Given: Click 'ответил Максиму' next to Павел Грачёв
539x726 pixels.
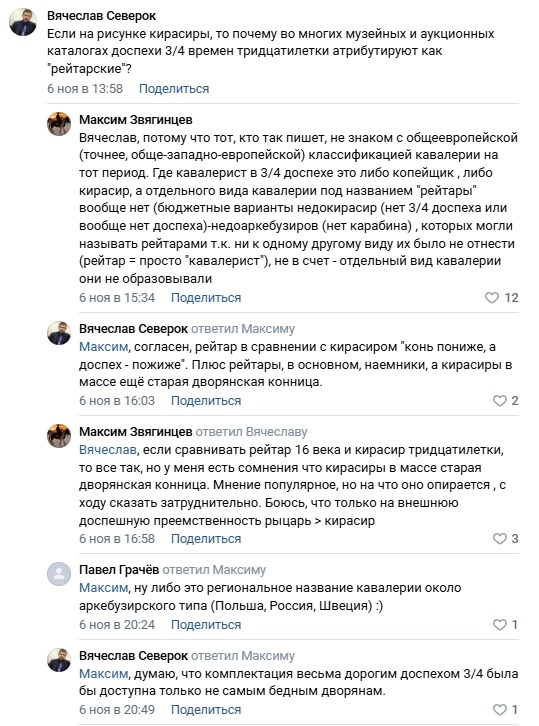Looking at the screenshot, I should pyautogui.click(x=214, y=570).
